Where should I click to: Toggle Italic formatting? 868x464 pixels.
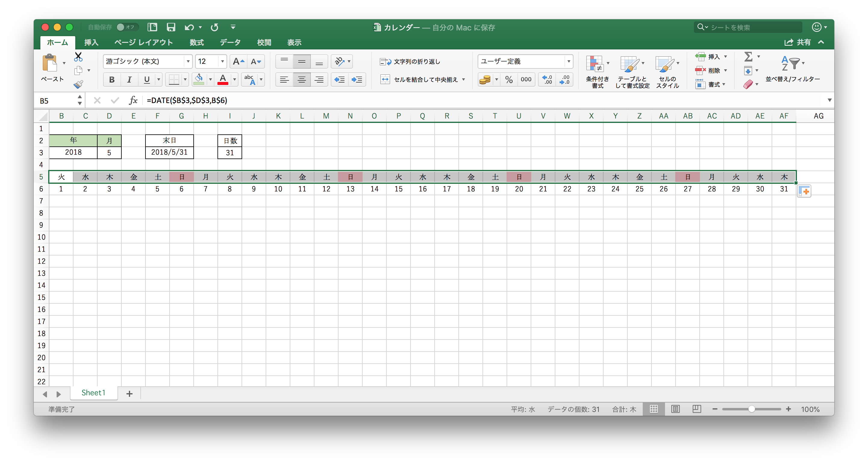(129, 80)
